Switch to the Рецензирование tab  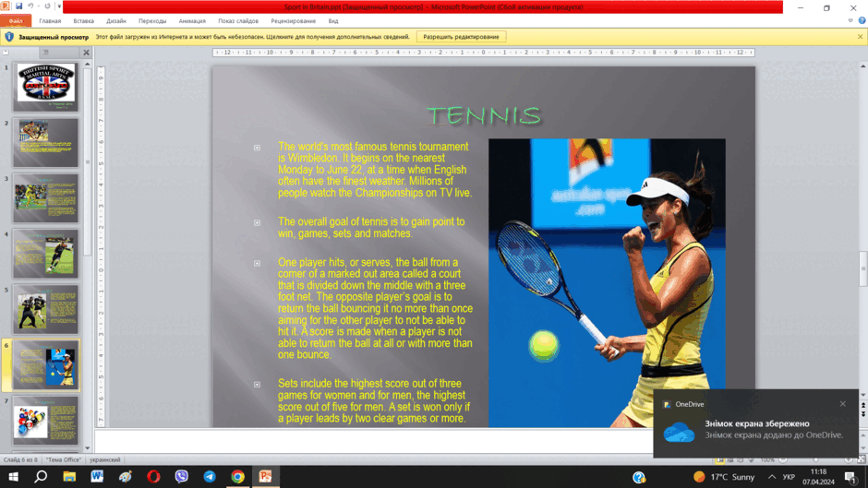[x=294, y=21]
